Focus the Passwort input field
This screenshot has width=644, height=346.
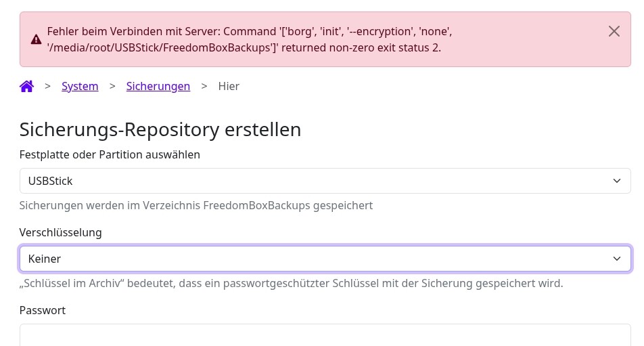click(x=325, y=335)
